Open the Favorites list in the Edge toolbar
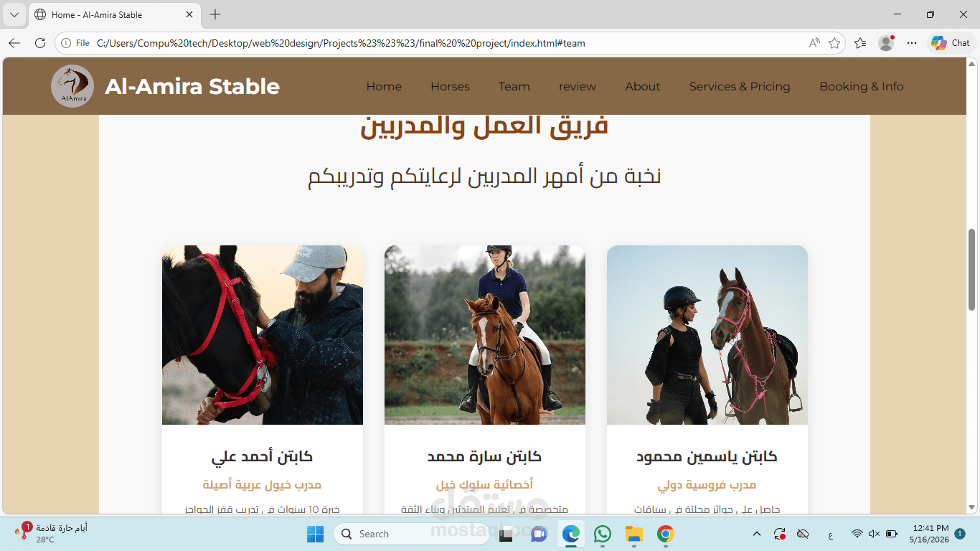Screen dimensions: 980x551 (860, 43)
